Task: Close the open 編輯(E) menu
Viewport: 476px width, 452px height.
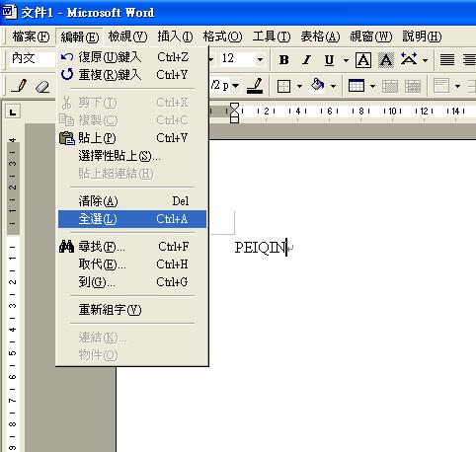Action: click(x=80, y=37)
